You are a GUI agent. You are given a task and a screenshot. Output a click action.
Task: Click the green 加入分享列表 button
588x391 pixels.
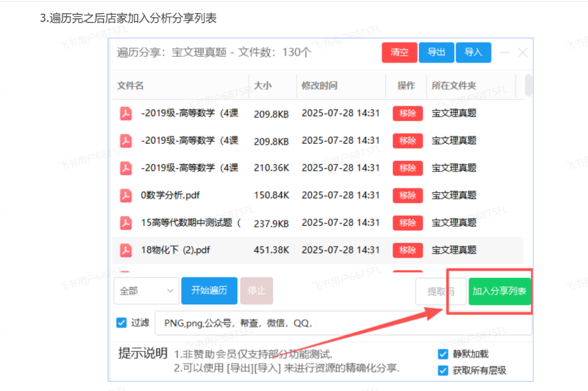499,291
